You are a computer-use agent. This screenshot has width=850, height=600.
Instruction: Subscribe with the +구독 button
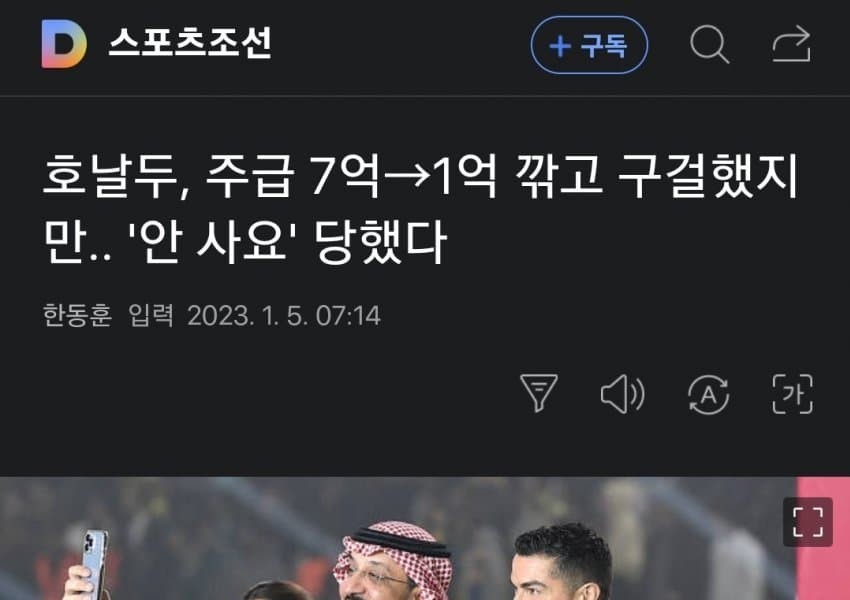589,45
